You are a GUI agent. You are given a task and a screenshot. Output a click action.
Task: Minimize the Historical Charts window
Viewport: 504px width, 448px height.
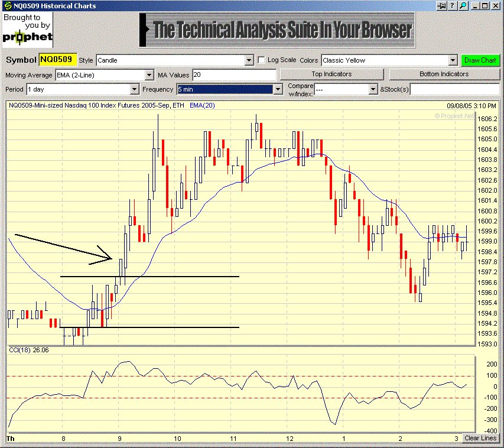(476, 5)
